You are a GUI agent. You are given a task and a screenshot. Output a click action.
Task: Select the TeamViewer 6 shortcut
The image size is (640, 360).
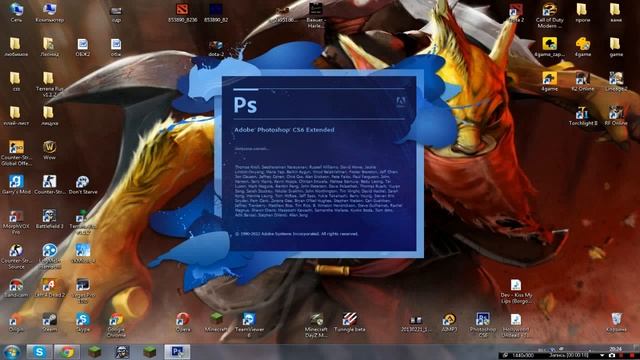pyautogui.click(x=249, y=324)
